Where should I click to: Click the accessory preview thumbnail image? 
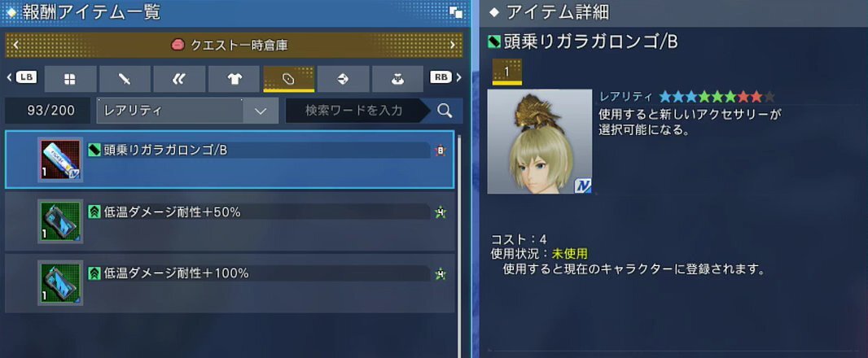click(x=540, y=142)
